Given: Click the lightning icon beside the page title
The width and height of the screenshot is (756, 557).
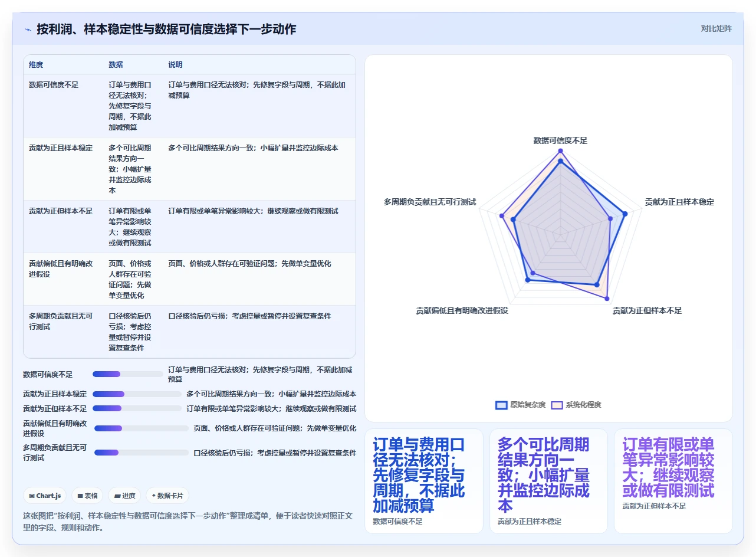Looking at the screenshot, I should tap(28, 30).
